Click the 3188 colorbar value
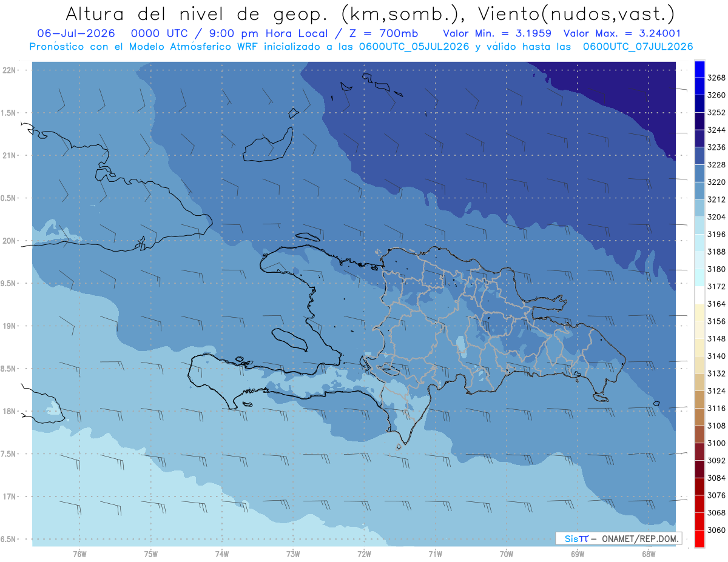The image size is (728, 562). pyautogui.click(x=717, y=252)
